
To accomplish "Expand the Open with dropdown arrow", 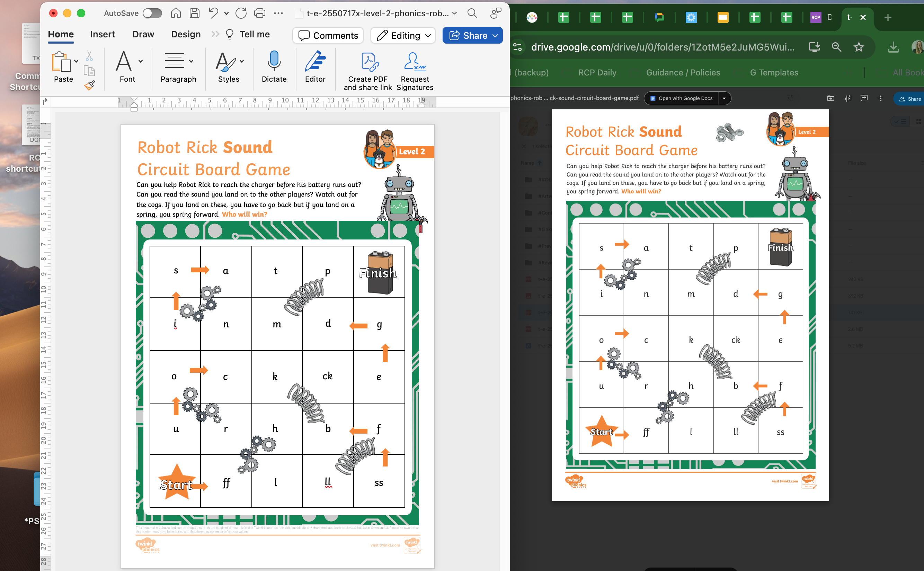I will [724, 98].
